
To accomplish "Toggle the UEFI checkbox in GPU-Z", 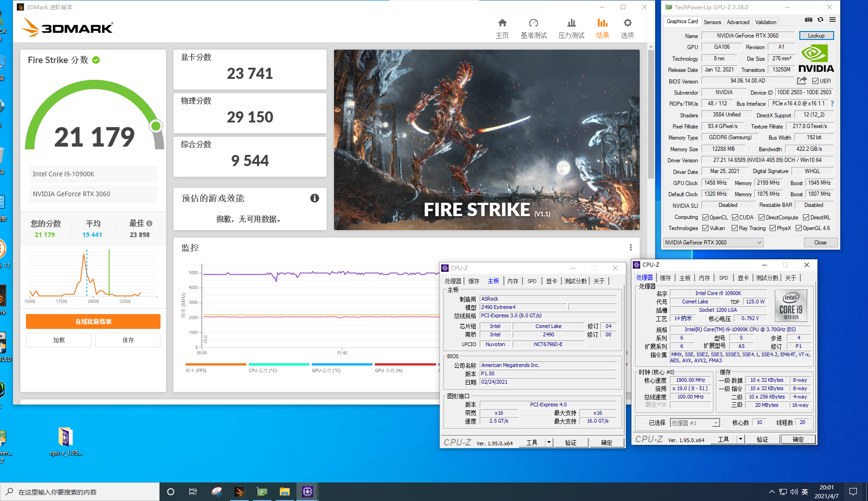I will click(x=815, y=81).
